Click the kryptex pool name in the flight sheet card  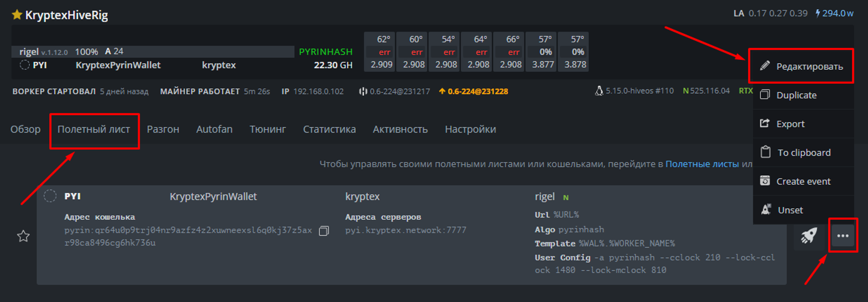362,196
